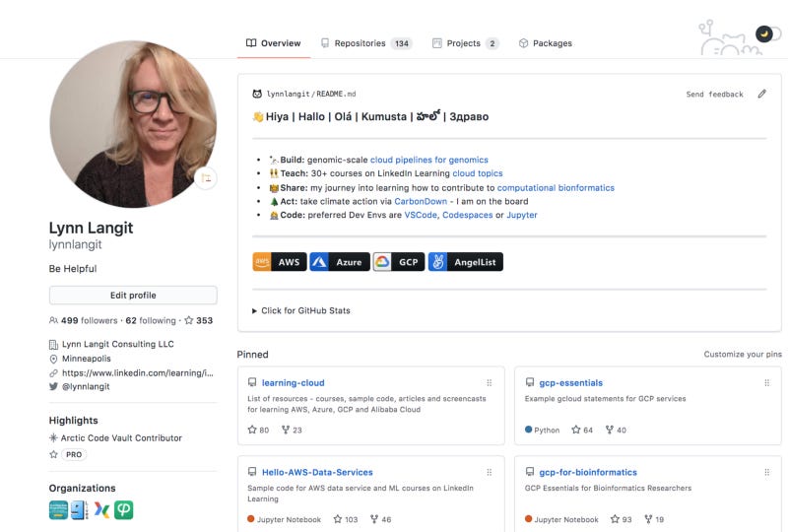
Task: Click the Minneapolis location text
Action: click(x=87, y=359)
